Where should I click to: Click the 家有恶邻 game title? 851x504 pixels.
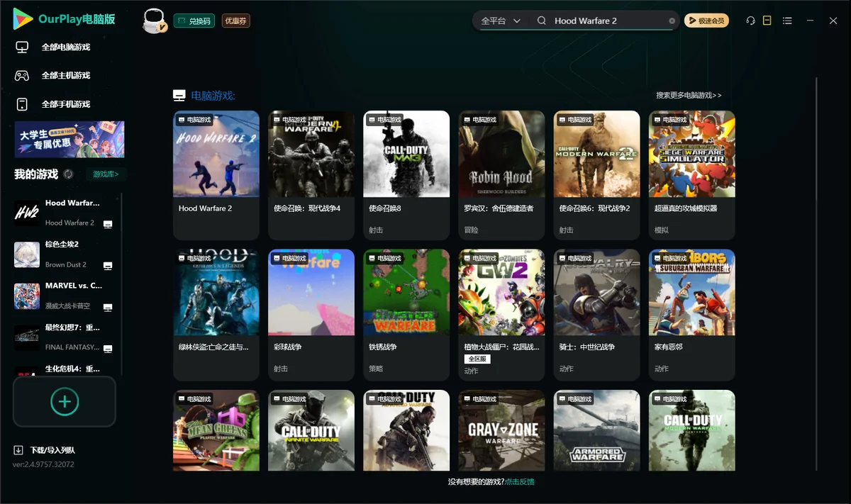668,347
